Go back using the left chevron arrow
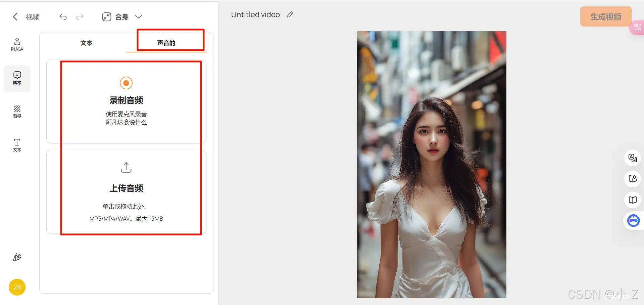 coord(15,17)
